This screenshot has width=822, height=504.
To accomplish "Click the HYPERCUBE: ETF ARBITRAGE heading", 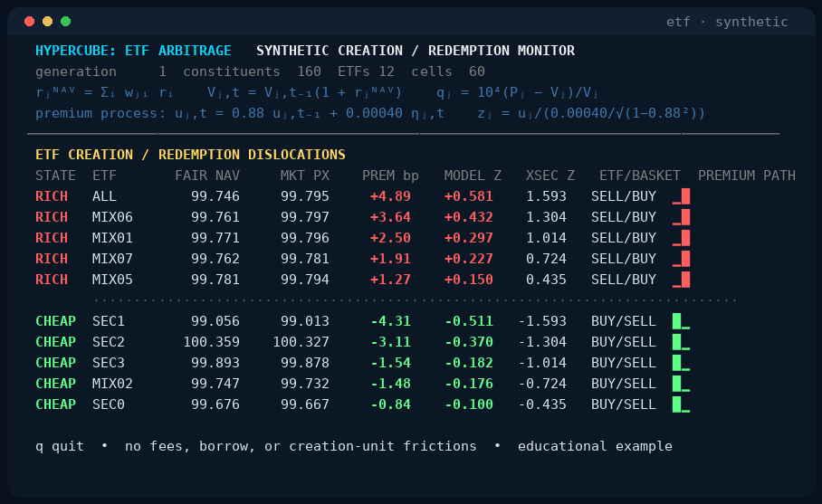I will point(133,51).
